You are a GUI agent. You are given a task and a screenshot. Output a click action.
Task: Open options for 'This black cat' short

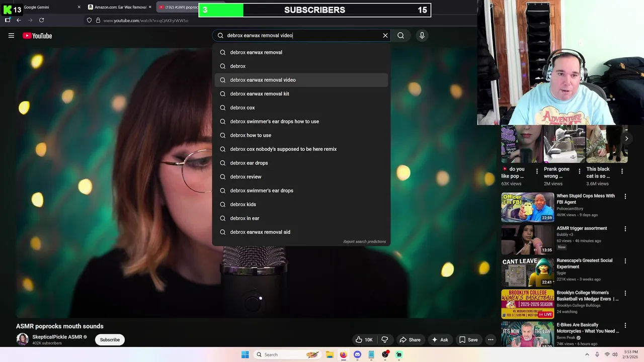(622, 171)
